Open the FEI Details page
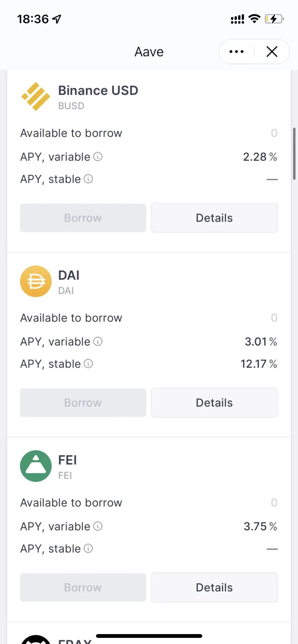This screenshot has height=644, width=298. click(x=214, y=588)
